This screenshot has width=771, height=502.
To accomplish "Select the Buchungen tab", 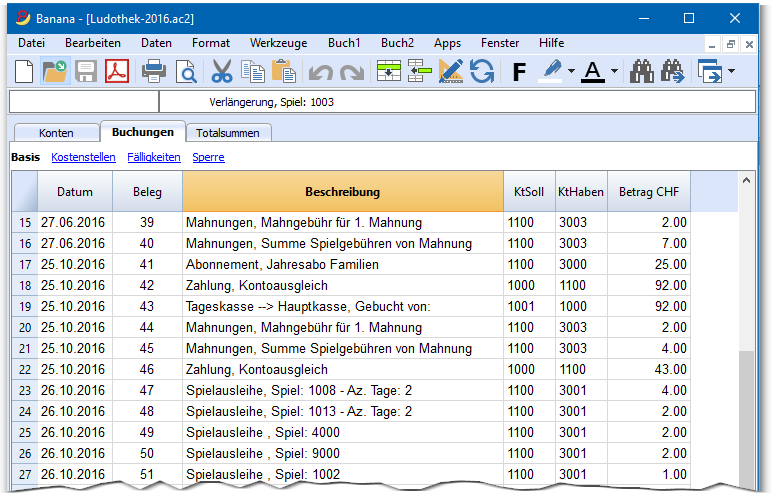I will [143, 132].
